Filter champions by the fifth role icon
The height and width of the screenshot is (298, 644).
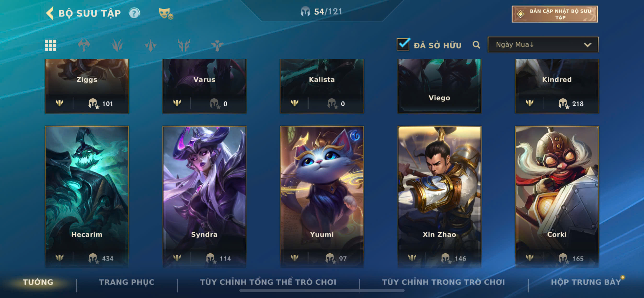pos(217,45)
